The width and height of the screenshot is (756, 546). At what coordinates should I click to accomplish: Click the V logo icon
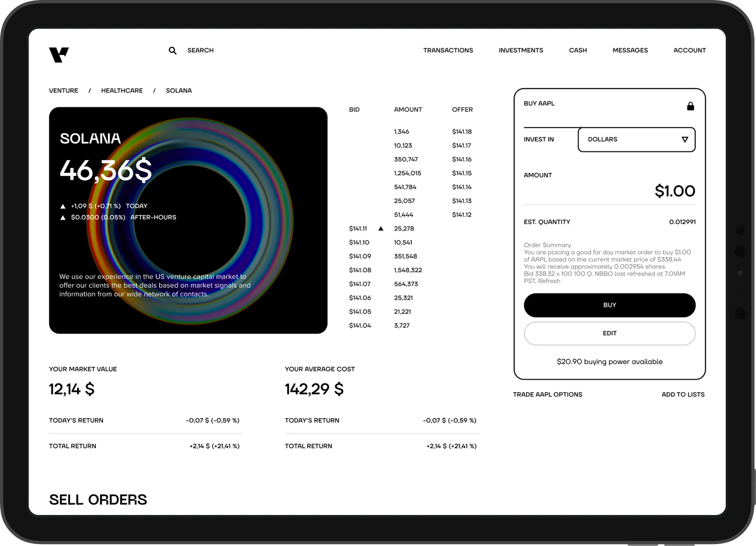[59, 55]
